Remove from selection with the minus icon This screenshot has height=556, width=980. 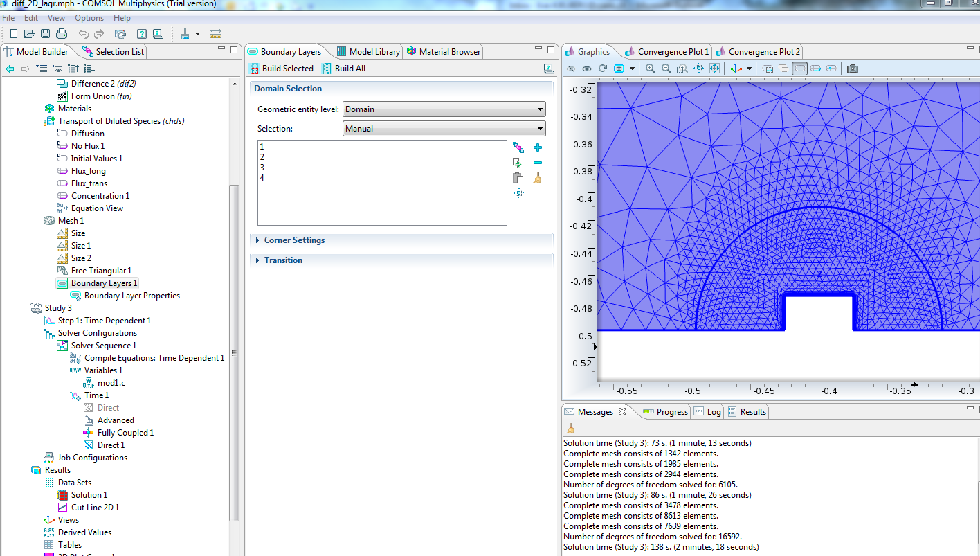pyautogui.click(x=538, y=163)
